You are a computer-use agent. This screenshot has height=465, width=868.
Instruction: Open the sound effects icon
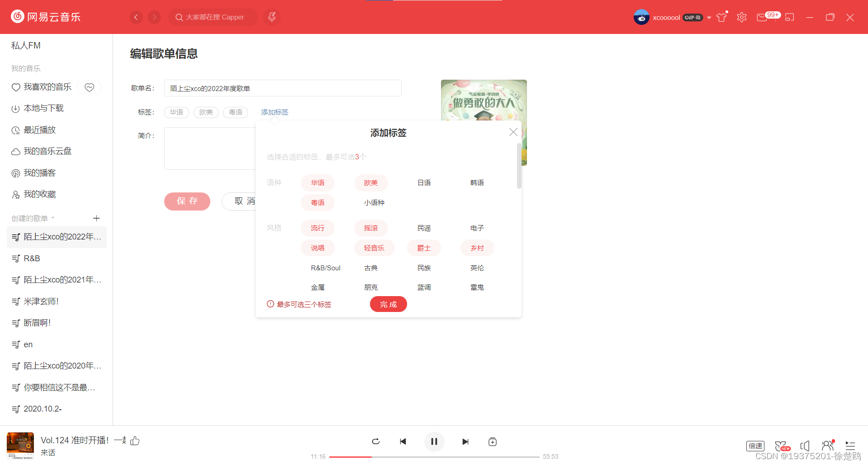tap(783, 446)
